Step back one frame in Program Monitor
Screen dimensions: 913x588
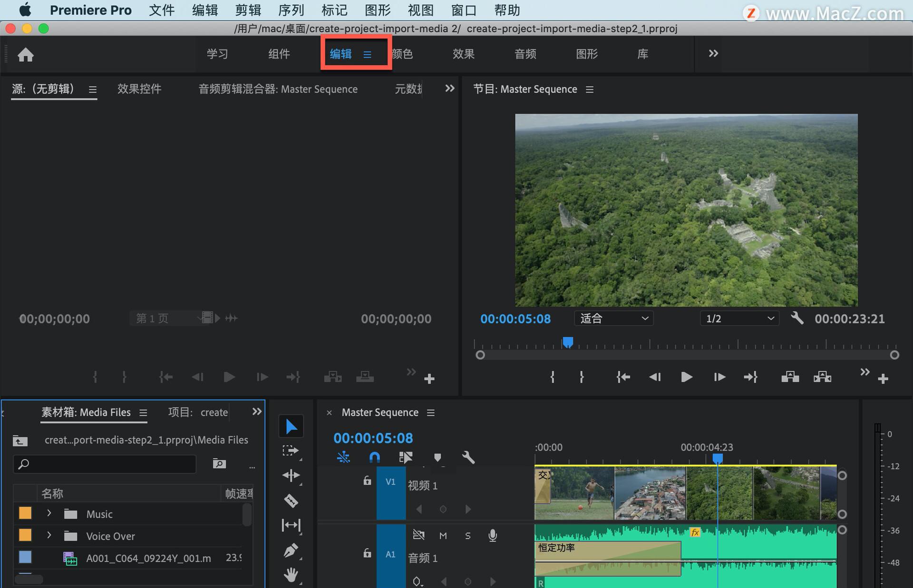click(655, 377)
